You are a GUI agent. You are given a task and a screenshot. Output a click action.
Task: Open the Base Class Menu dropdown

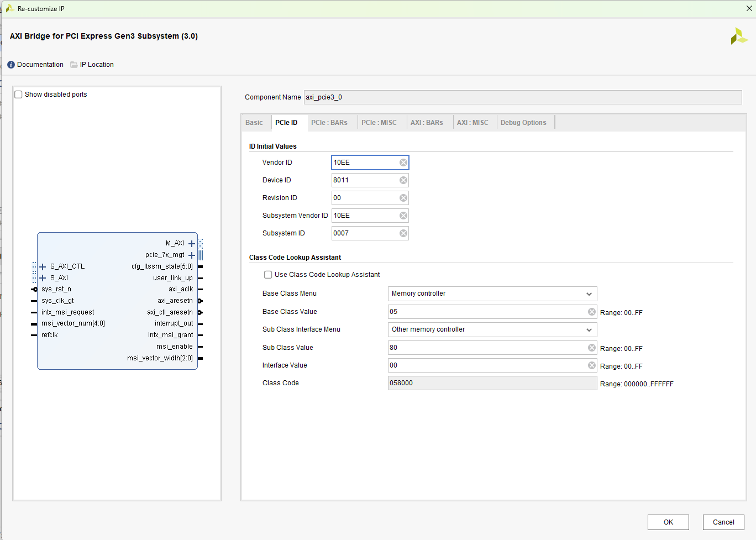(492, 293)
